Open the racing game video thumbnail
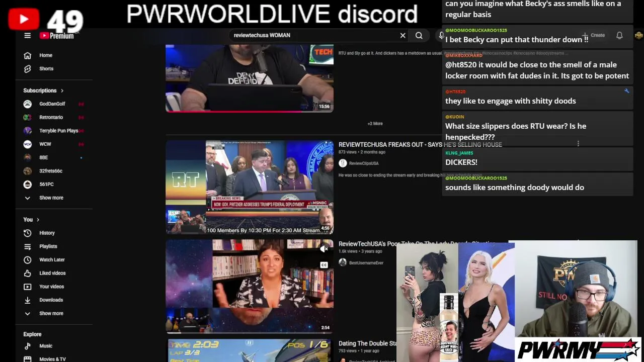The height and width of the screenshot is (362, 644). pyautogui.click(x=250, y=351)
